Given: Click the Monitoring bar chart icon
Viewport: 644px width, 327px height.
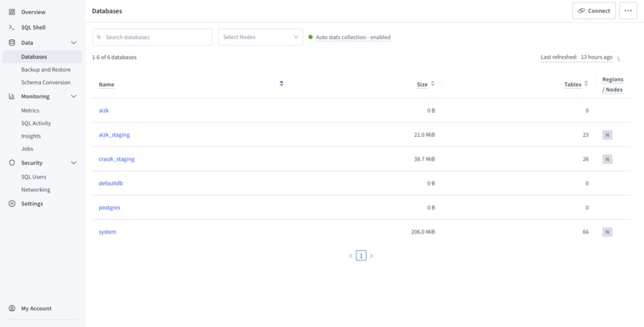Looking at the screenshot, I should (12, 96).
